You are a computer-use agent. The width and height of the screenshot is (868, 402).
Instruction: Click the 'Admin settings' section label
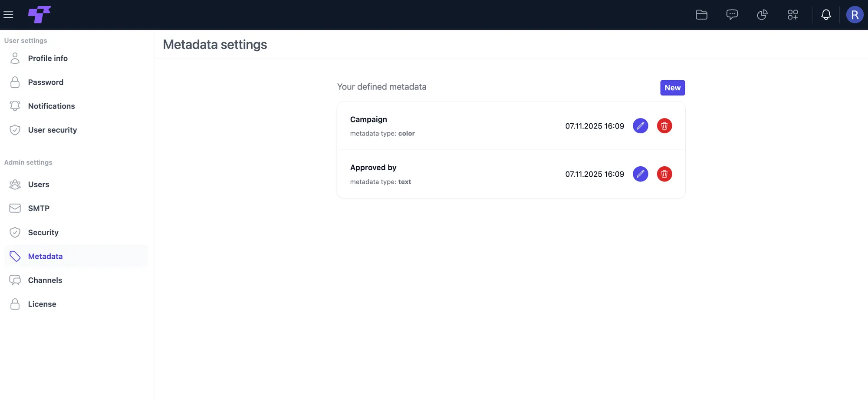click(x=28, y=162)
